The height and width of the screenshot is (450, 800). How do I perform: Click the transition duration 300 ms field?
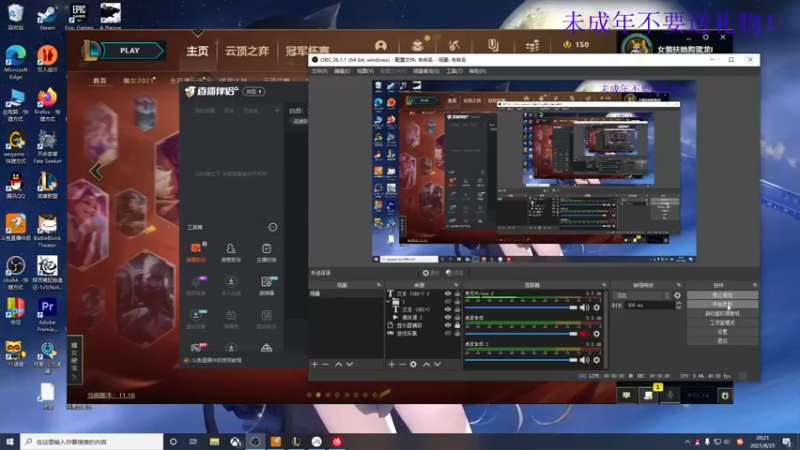[x=649, y=305]
